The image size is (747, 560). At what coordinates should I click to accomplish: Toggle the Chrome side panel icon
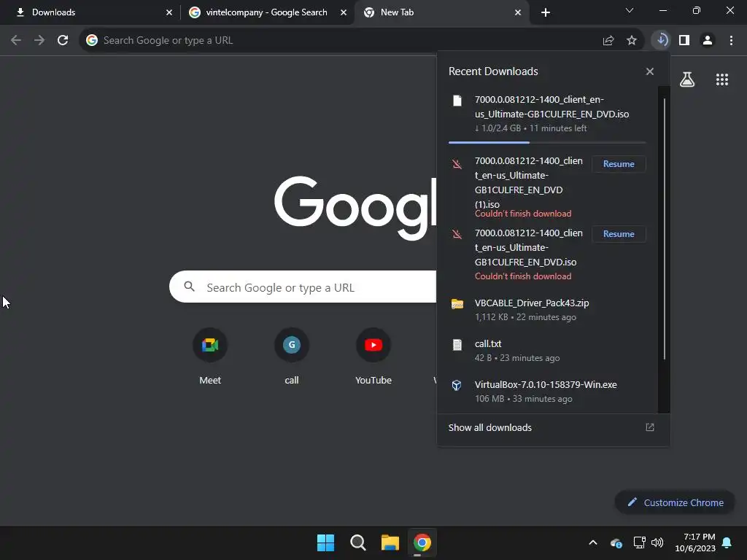[x=684, y=41]
